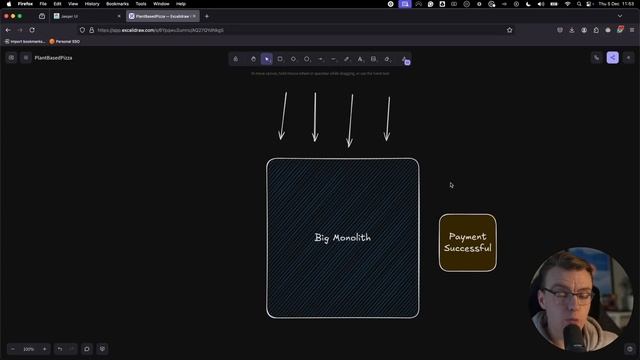Select the Ellipse shape tool
The height and width of the screenshot is (360, 640).
pos(307,59)
